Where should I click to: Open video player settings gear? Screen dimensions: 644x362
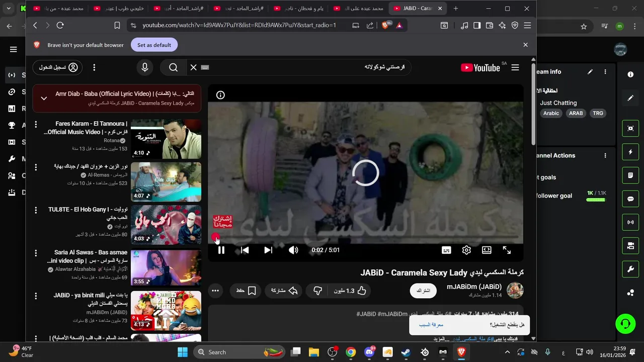[x=466, y=250]
